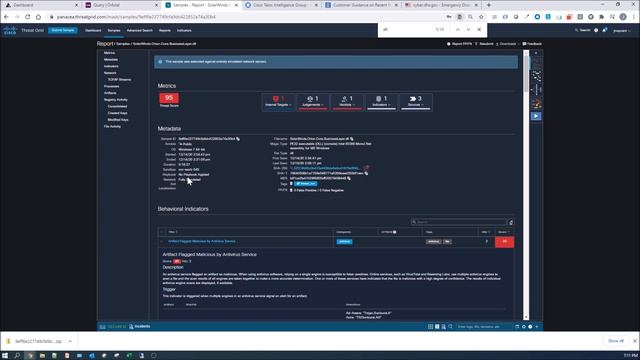This screenshot has height=360, width=640.
Task: Click the play button on right panel
Action: [536, 116]
